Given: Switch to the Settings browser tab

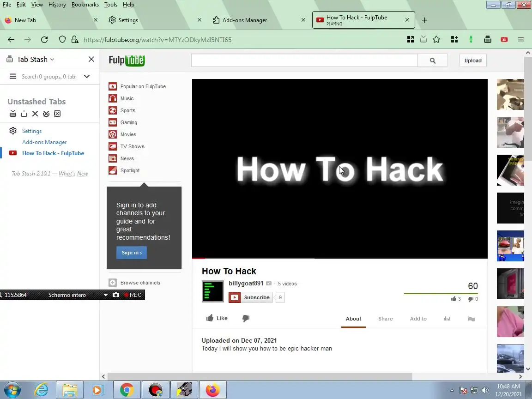Looking at the screenshot, I should (155, 20).
